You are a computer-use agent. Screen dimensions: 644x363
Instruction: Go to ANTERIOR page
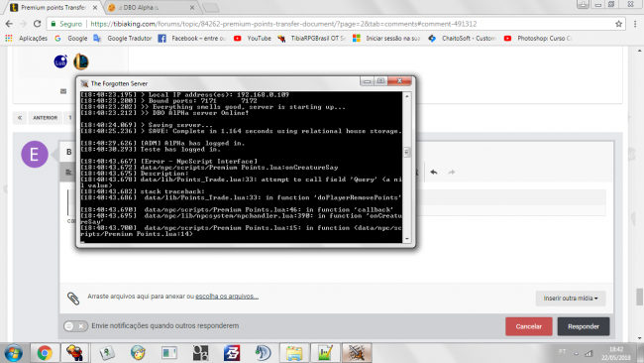click(x=46, y=118)
